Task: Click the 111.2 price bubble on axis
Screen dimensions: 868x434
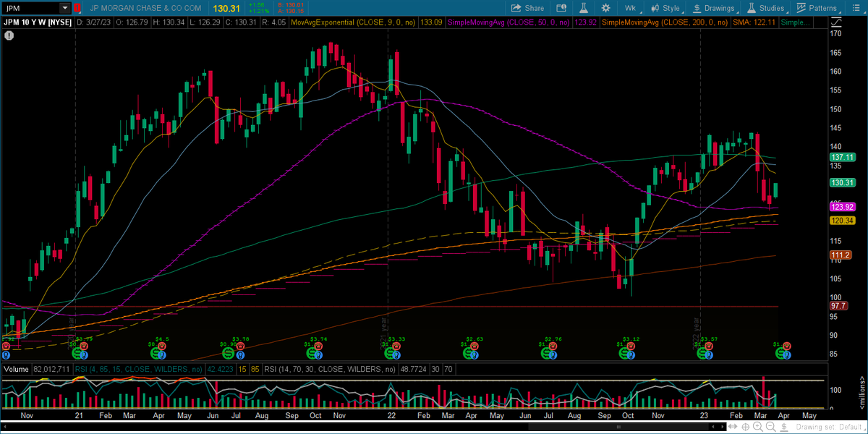Action: point(839,255)
